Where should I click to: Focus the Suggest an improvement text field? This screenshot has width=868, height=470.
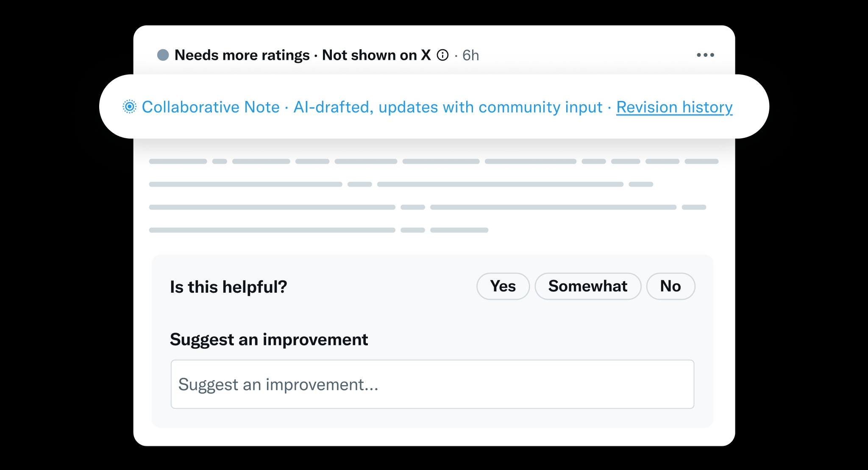point(432,384)
